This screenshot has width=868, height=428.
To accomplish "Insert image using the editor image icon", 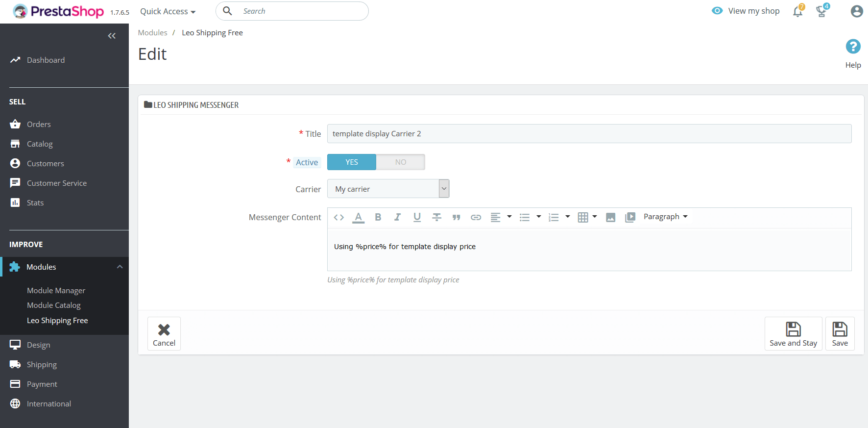I will (610, 217).
